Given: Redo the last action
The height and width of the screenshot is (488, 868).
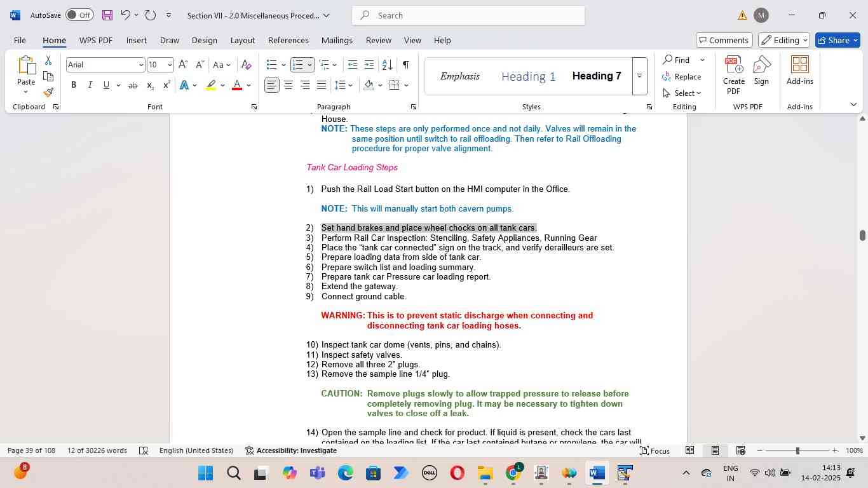Looking at the screenshot, I should tap(151, 15).
